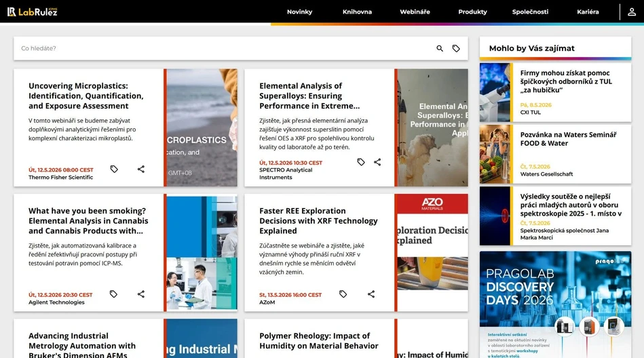Click the microplastics beach thumbnail
The width and height of the screenshot is (644, 358).
pyautogui.click(x=202, y=127)
